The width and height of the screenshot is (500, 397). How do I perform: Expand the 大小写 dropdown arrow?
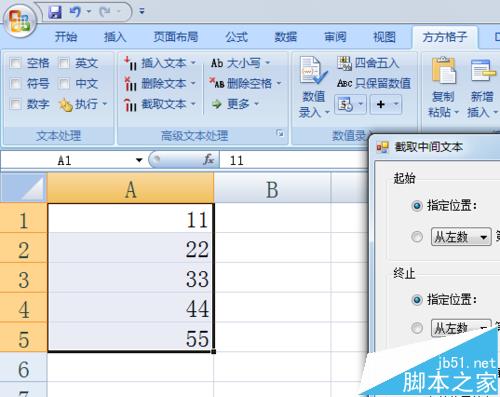click(x=268, y=63)
